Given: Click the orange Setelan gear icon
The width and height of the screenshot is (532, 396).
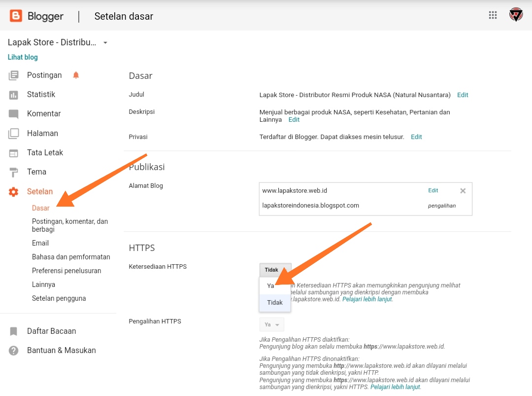Looking at the screenshot, I should pos(14,192).
